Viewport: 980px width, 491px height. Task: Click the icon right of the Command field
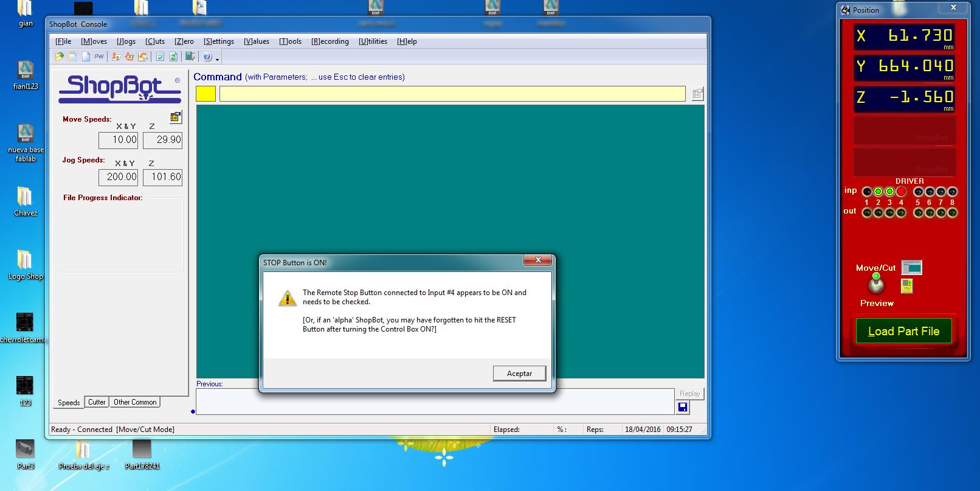697,94
